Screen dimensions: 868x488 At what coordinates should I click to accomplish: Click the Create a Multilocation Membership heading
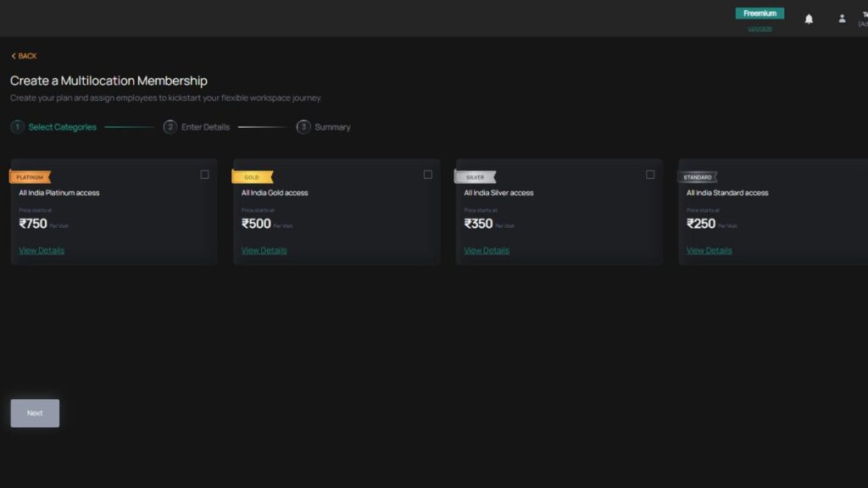[108, 80]
